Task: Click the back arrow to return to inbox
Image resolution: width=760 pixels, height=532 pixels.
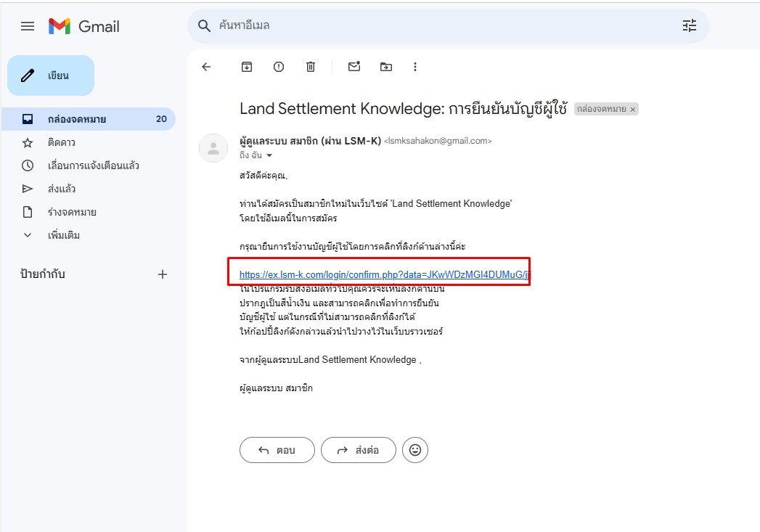Action: pyautogui.click(x=206, y=67)
